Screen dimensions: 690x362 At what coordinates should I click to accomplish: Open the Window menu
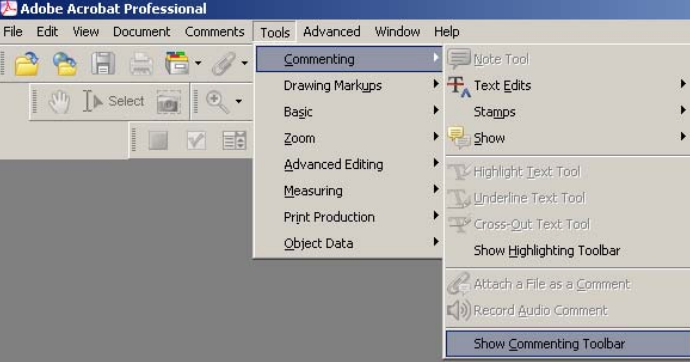397,32
